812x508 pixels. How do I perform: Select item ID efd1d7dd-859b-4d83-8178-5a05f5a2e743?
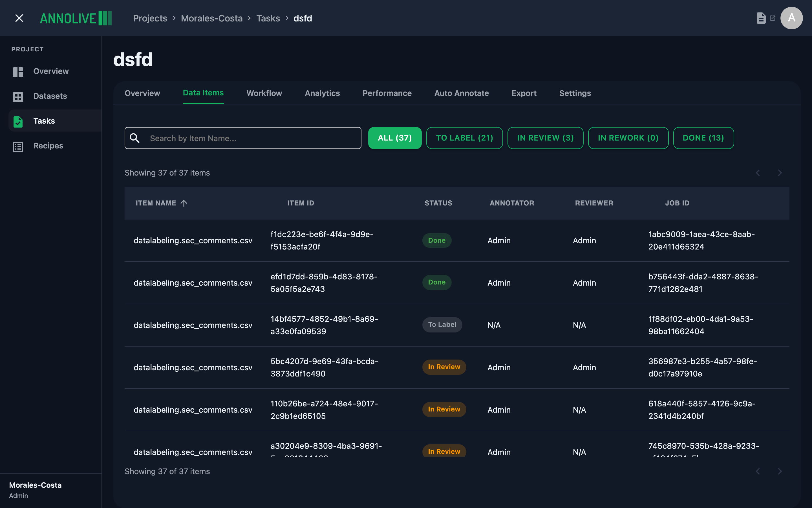click(324, 283)
